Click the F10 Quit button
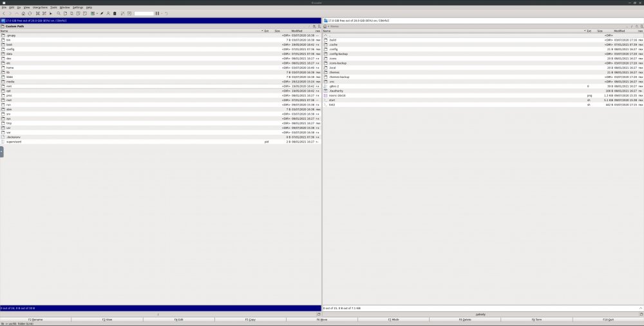Viewport: 644px width, 326px height. (x=609, y=320)
